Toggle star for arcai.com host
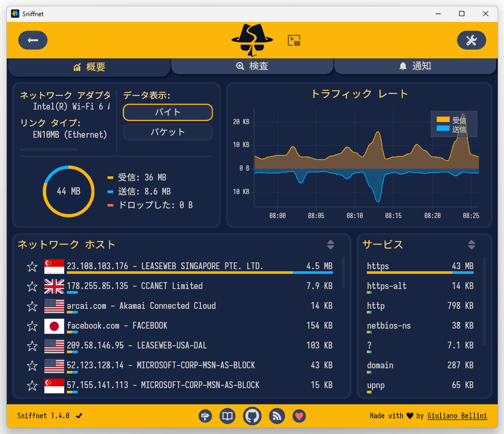 pyautogui.click(x=32, y=306)
